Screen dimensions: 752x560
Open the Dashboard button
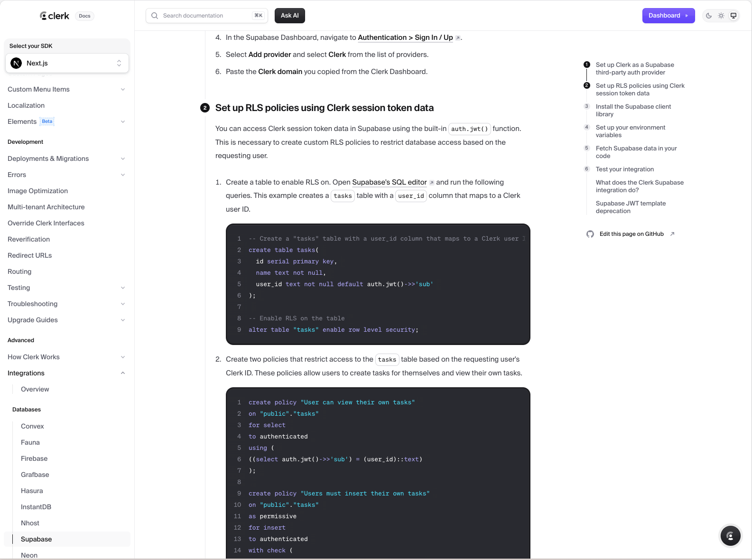[668, 16]
